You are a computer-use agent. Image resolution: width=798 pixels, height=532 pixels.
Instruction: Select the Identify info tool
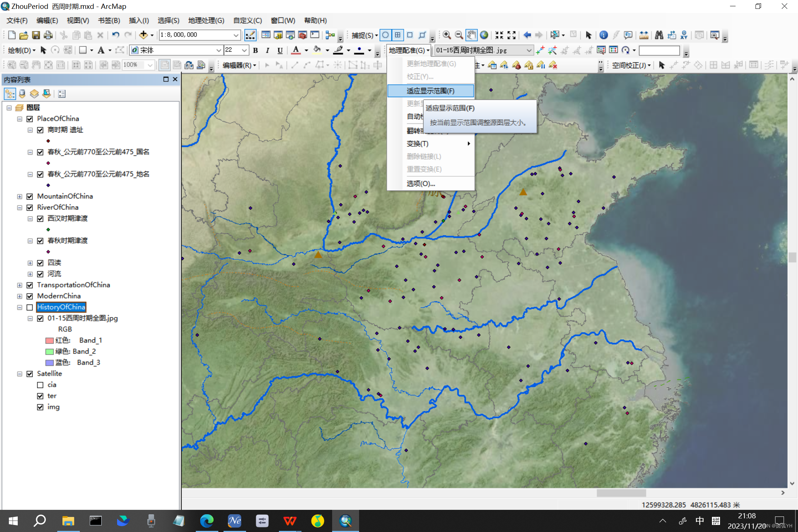603,35
